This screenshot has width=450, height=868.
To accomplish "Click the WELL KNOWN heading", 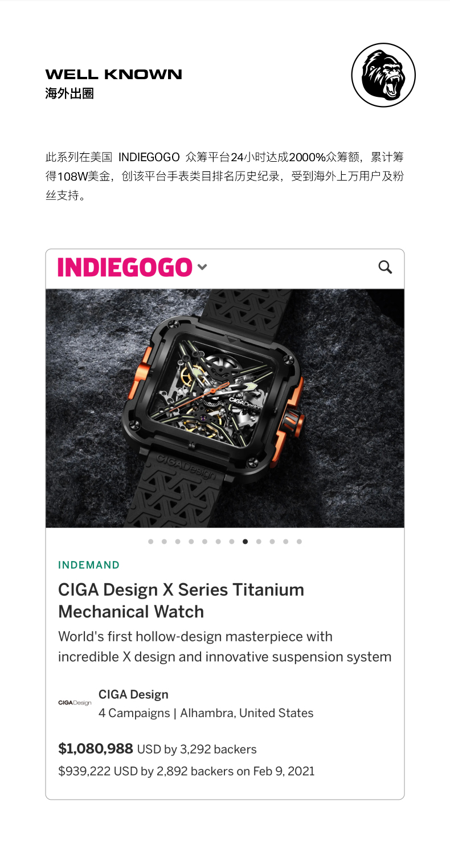I will tap(114, 75).
